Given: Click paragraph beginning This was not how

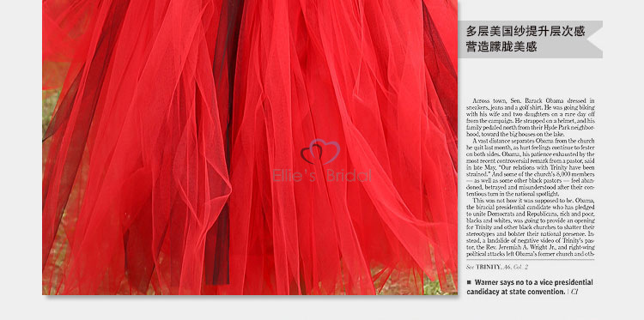Looking at the screenshot, I should (531, 226).
